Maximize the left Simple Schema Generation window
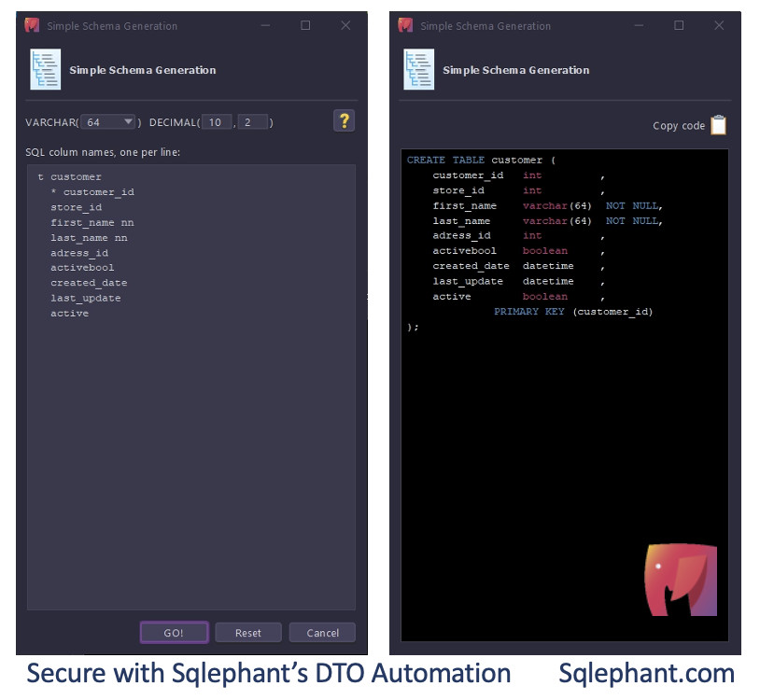 [x=305, y=25]
